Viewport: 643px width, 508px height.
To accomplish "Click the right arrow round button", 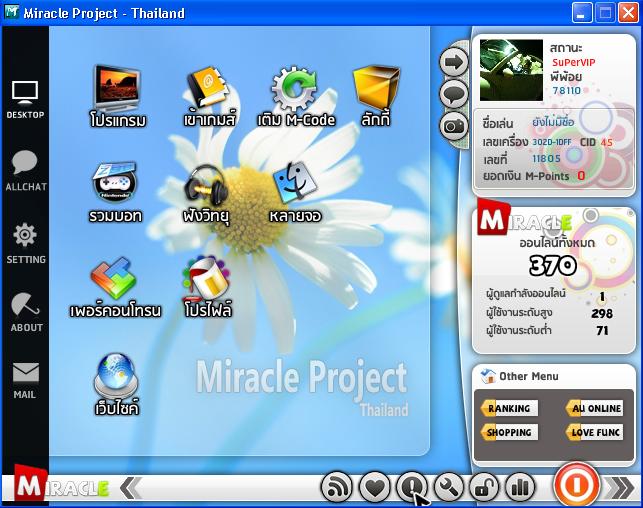I will coord(454,62).
